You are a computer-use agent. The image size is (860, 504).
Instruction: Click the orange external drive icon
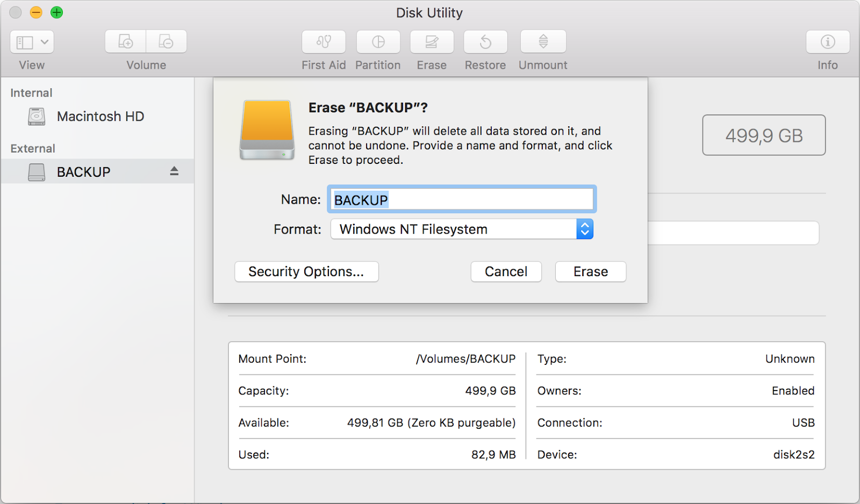267,130
